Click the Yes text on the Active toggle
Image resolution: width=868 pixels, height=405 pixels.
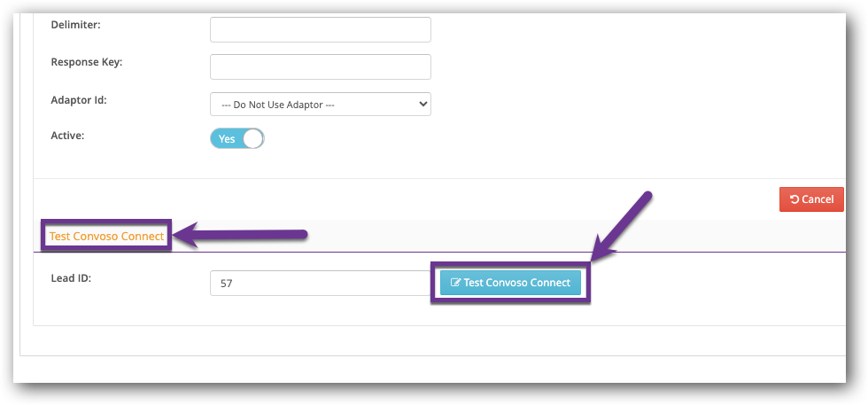tap(227, 139)
